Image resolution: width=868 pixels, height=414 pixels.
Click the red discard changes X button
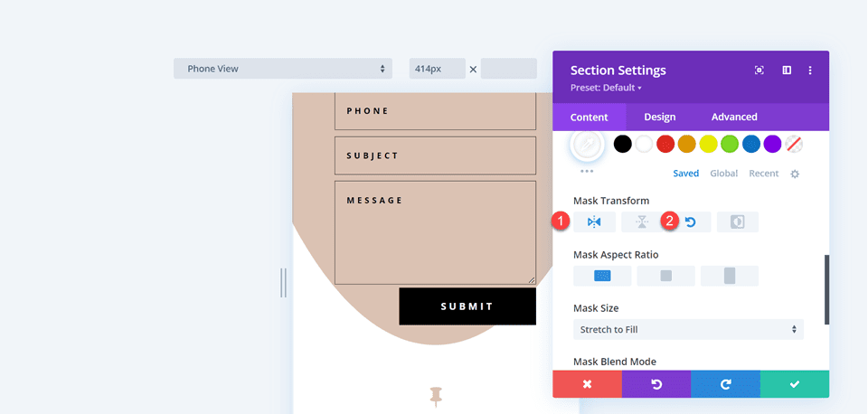pyautogui.click(x=587, y=384)
